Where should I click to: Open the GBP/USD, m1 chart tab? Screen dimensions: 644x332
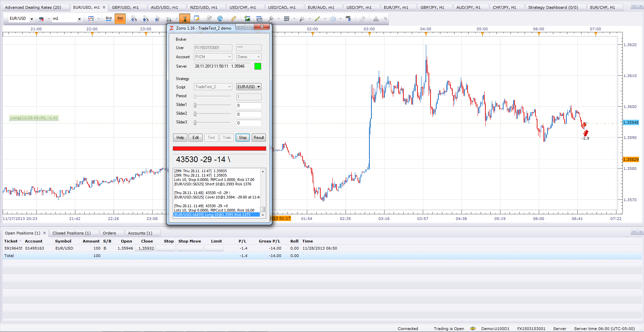[125, 7]
